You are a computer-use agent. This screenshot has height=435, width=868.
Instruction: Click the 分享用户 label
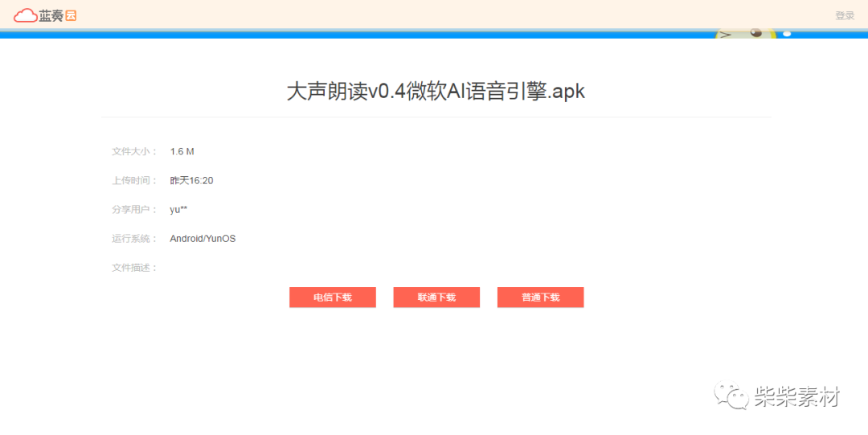[x=134, y=210]
